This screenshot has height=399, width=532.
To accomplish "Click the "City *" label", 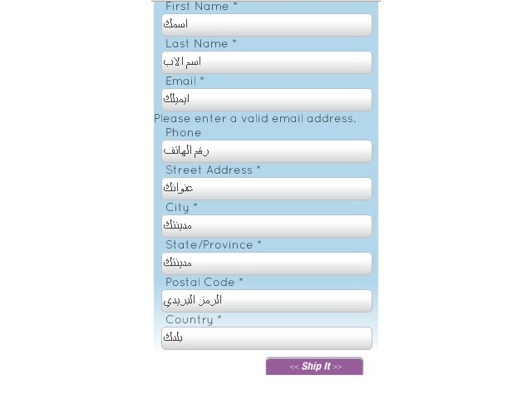I will (181, 208).
